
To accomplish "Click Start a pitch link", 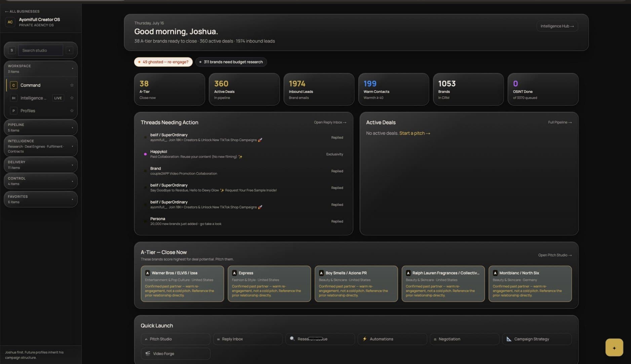I will 415,133.
